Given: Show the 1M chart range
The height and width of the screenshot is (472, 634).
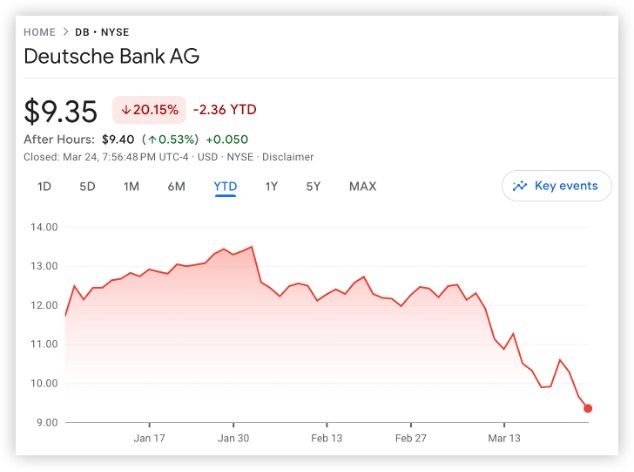Looking at the screenshot, I should click(x=131, y=186).
